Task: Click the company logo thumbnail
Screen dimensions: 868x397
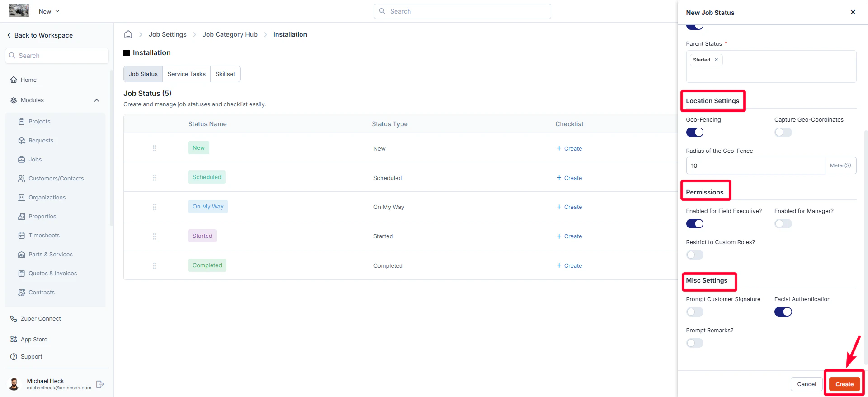Action: click(x=19, y=10)
